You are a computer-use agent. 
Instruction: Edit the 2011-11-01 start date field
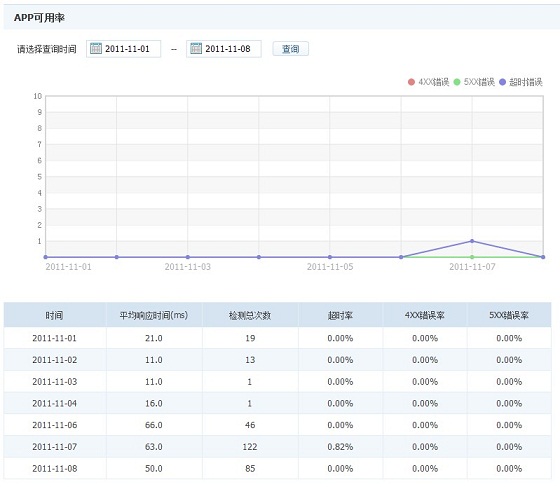point(123,49)
